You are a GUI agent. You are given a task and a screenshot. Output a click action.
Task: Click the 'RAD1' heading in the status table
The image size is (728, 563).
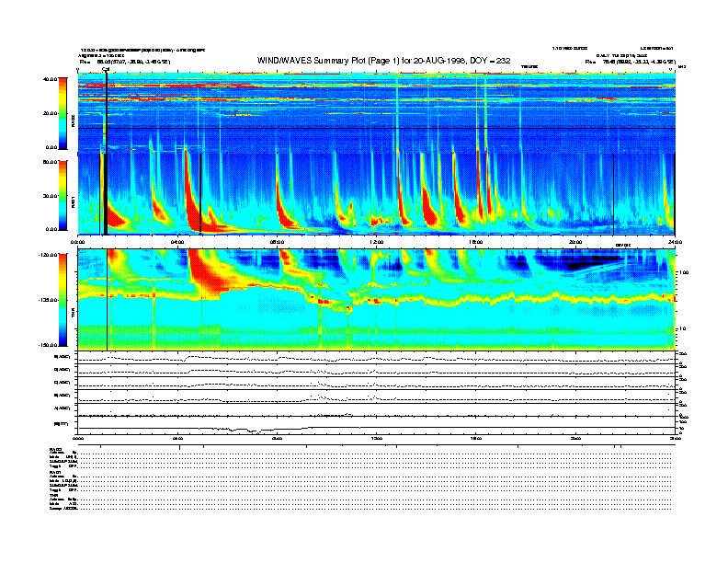tap(54, 472)
